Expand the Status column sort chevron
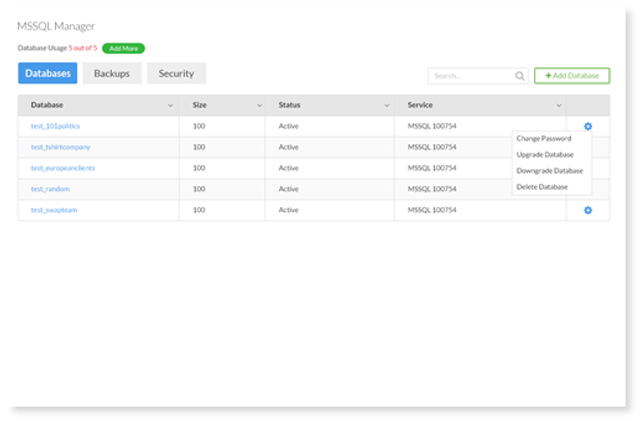Image resolution: width=640 pixels, height=421 pixels. click(x=387, y=105)
